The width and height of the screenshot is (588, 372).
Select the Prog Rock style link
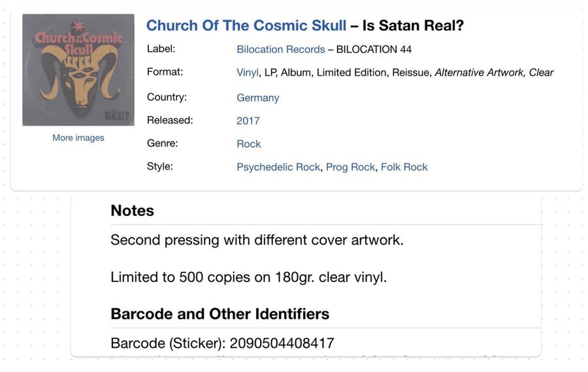pyautogui.click(x=350, y=167)
